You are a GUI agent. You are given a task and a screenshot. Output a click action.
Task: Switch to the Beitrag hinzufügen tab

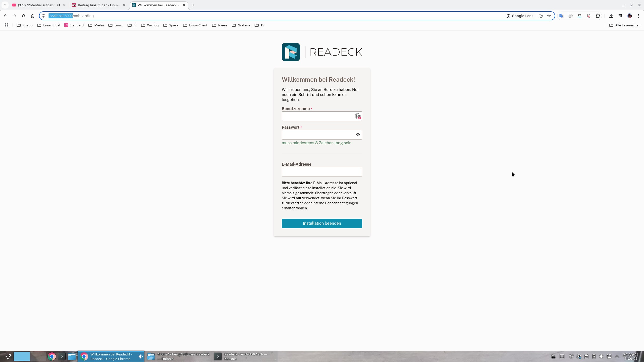[99, 5]
